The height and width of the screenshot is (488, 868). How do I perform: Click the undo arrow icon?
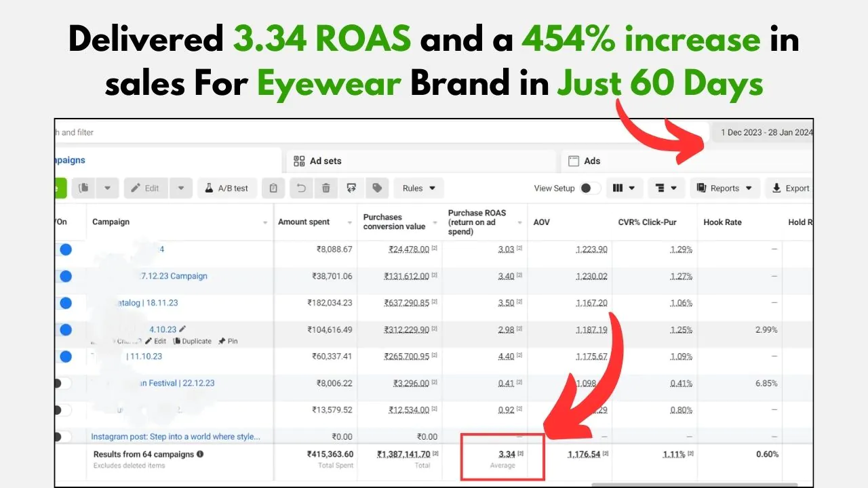302,188
